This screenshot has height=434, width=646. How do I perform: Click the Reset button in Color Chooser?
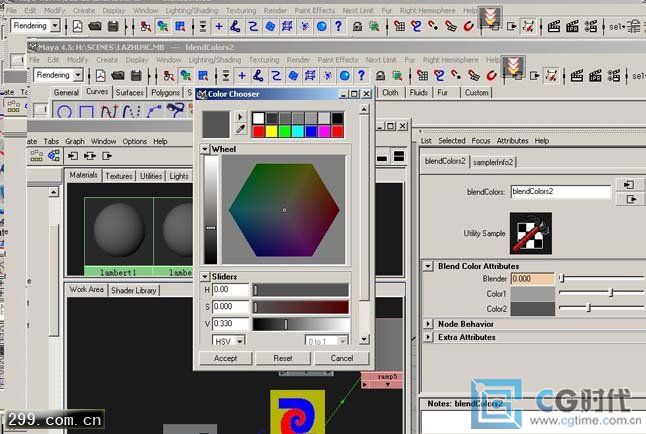(x=283, y=358)
